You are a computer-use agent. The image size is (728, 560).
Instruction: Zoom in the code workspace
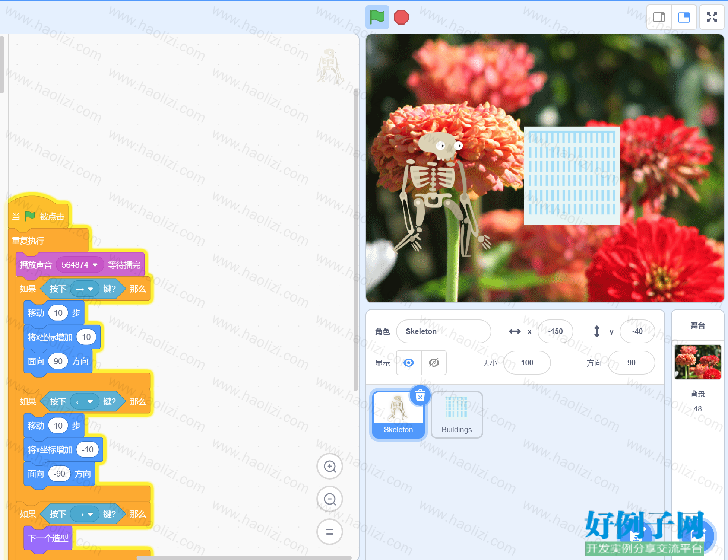point(330,466)
